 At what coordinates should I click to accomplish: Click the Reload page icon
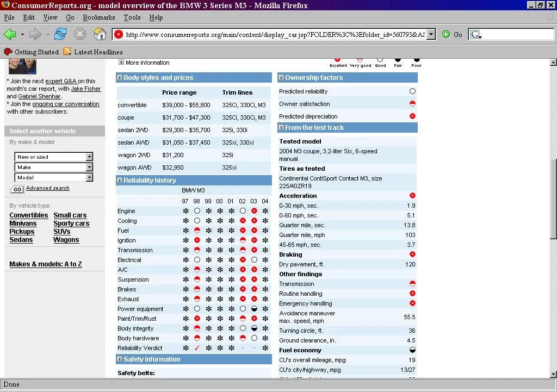[x=60, y=34]
